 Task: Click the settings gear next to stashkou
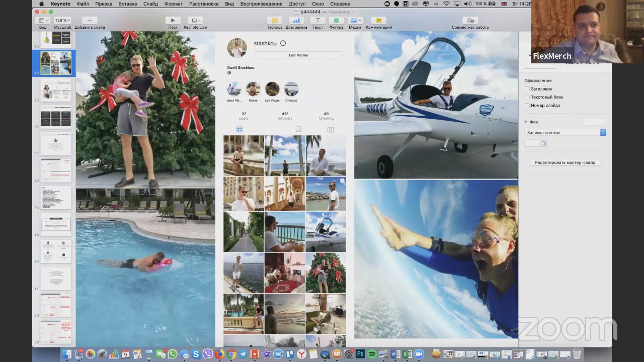[x=283, y=43]
